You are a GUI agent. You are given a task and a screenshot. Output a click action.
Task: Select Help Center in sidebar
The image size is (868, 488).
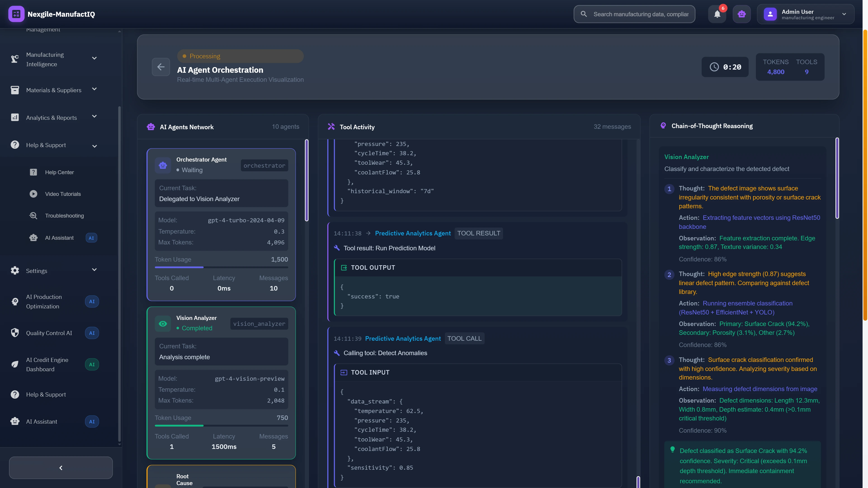[59, 172]
